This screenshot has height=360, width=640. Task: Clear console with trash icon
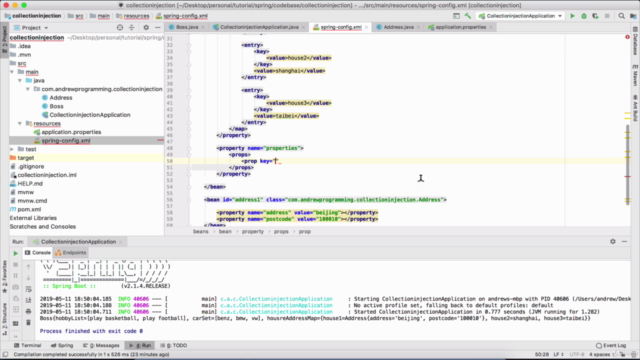coord(28,322)
